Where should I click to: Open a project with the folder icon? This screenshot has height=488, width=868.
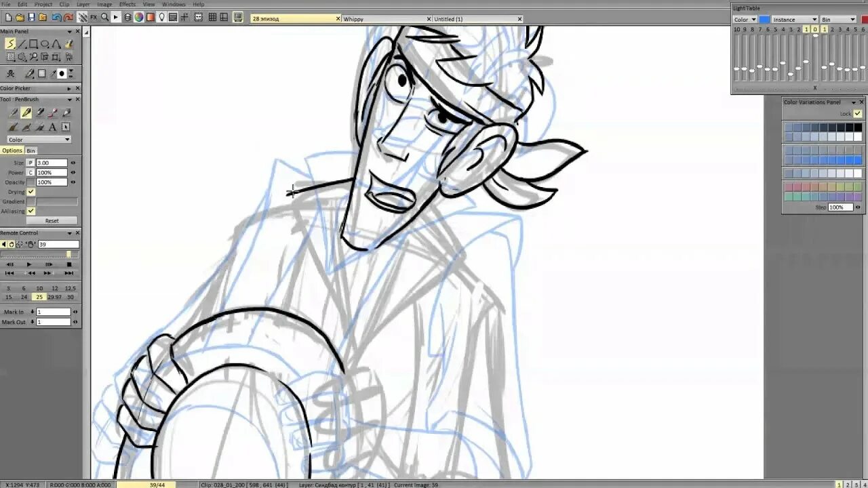coord(20,18)
